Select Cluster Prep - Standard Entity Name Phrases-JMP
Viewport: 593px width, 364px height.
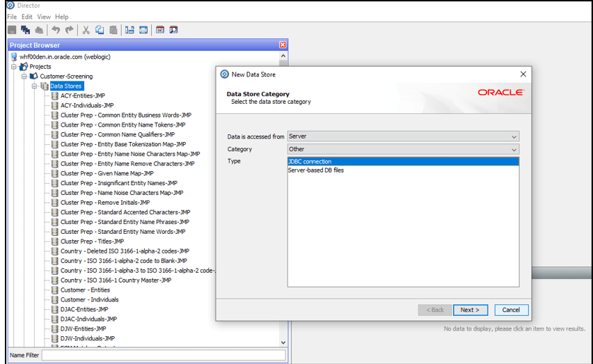[125, 222]
